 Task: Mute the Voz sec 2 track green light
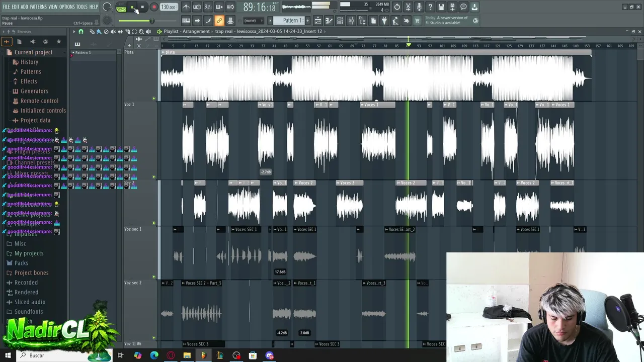point(154,338)
